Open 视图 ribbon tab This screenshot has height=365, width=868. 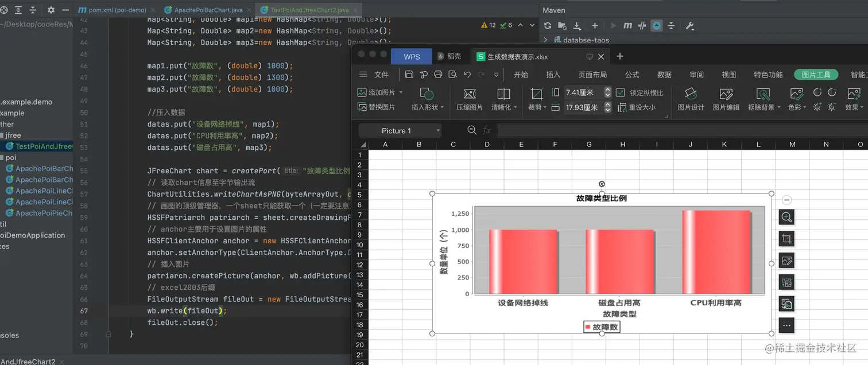click(728, 75)
